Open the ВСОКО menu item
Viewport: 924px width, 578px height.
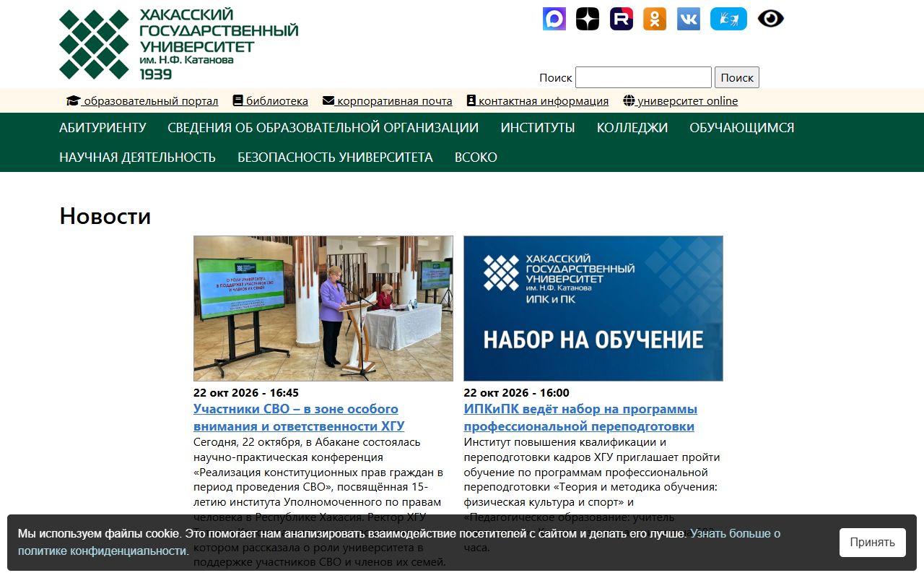pos(476,158)
